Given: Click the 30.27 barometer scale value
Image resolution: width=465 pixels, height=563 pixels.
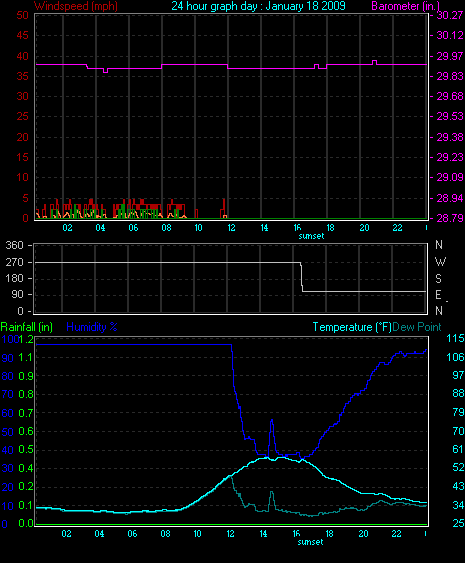Looking at the screenshot, I should click(450, 15).
